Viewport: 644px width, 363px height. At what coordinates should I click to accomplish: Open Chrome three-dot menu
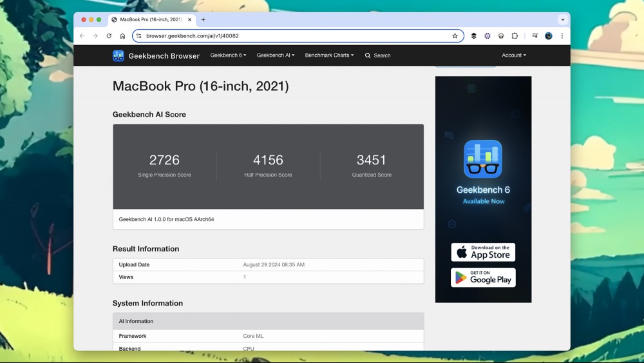[562, 35]
